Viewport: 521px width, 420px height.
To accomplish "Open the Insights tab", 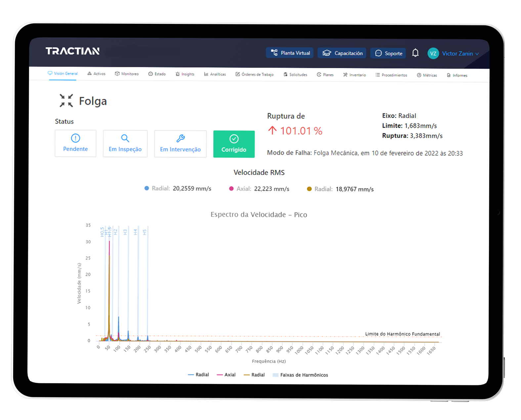I will click(185, 74).
